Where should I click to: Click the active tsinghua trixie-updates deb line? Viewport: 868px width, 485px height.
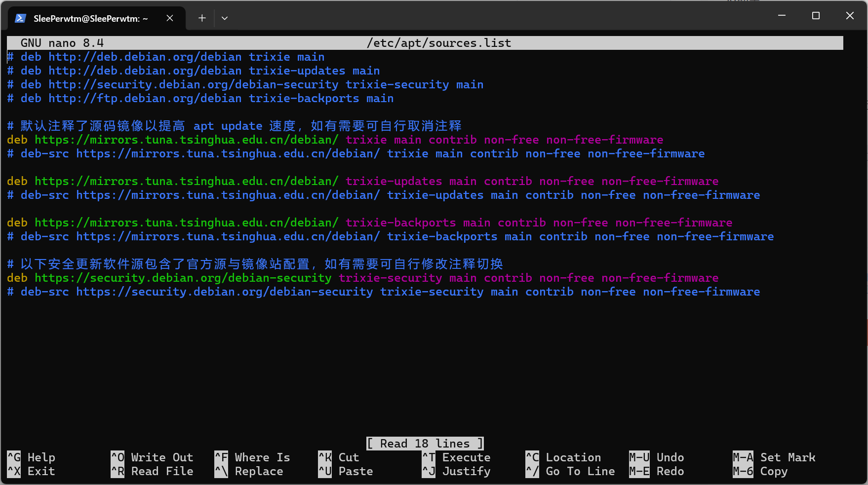click(363, 181)
